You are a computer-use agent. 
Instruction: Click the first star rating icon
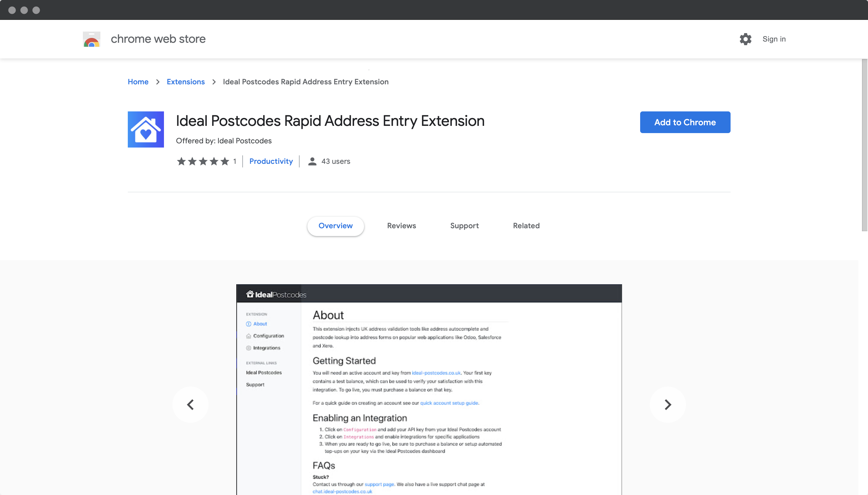coord(182,161)
